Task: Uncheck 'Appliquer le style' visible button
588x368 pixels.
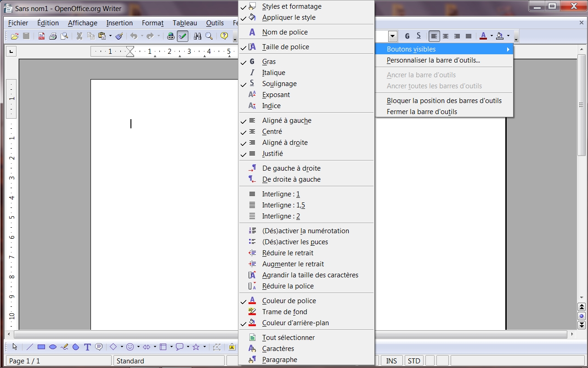Action: (x=306, y=17)
